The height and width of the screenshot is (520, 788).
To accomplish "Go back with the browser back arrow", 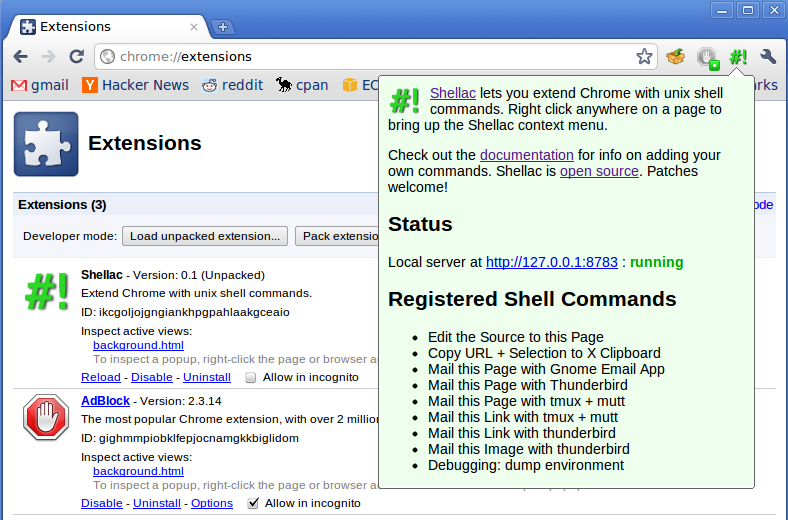I will coord(20,56).
